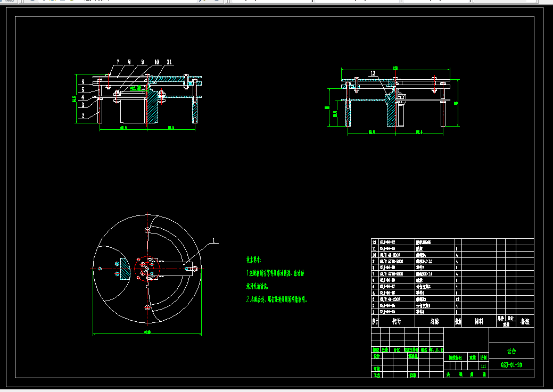The width and height of the screenshot is (553, 392).
Task: Select technical note line starting with 2.
Action: tap(277, 299)
